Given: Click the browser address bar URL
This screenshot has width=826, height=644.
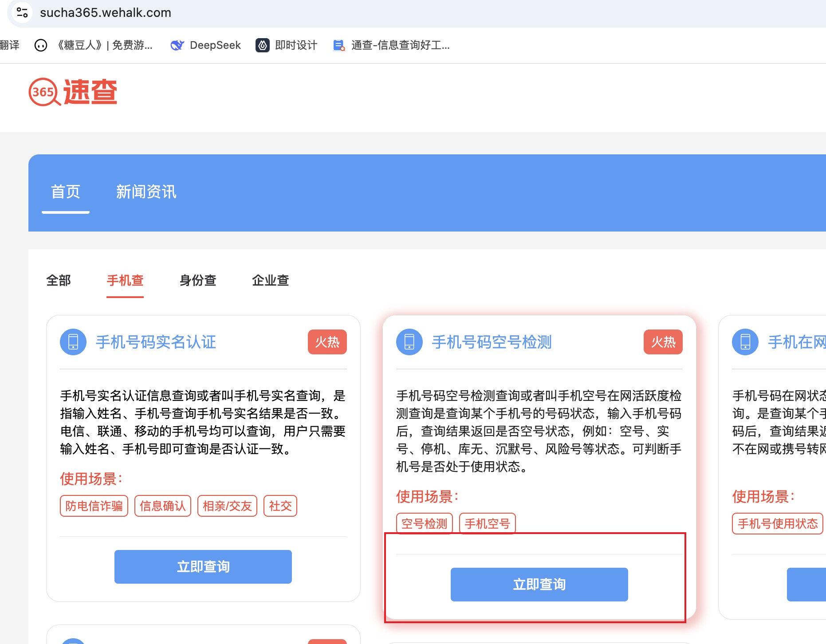Looking at the screenshot, I should pyautogui.click(x=106, y=12).
